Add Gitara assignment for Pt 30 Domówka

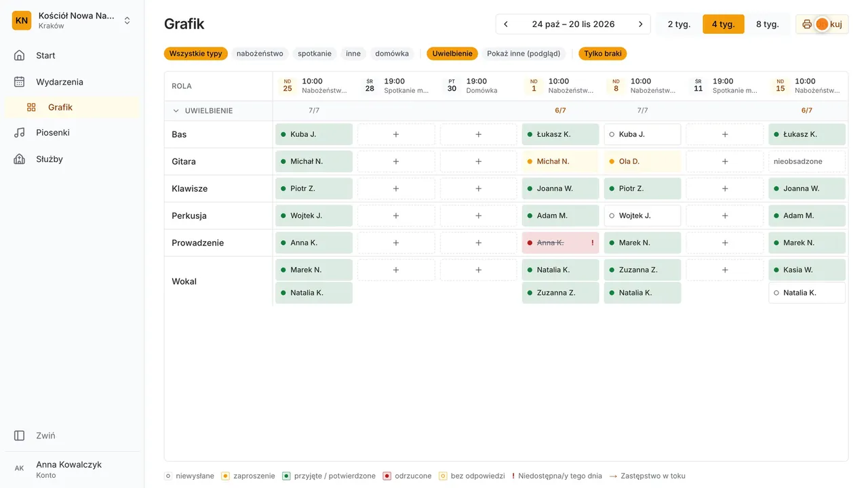click(478, 161)
